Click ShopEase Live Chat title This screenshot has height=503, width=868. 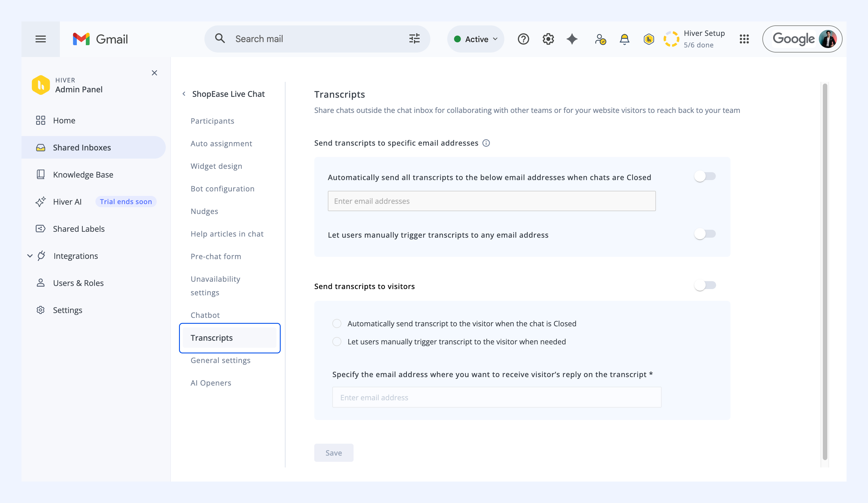pos(228,94)
